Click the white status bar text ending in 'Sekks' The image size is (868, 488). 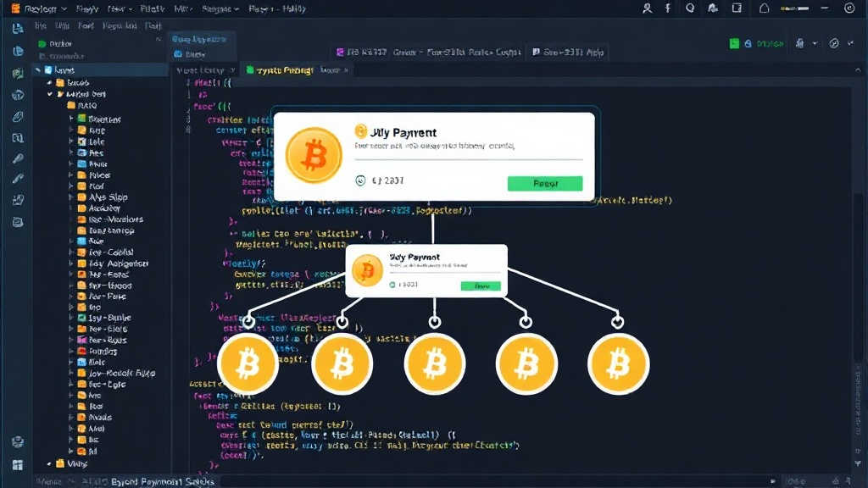(x=162, y=481)
